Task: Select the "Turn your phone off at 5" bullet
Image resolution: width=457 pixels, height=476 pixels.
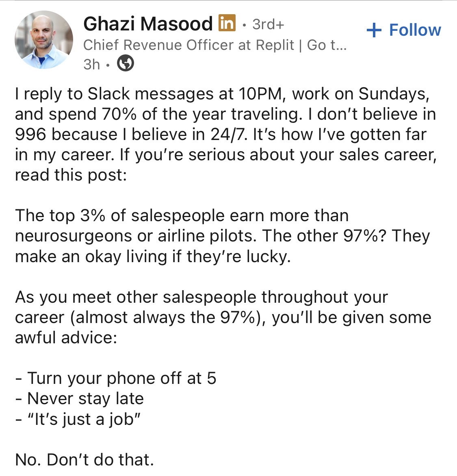Action: pos(116,379)
